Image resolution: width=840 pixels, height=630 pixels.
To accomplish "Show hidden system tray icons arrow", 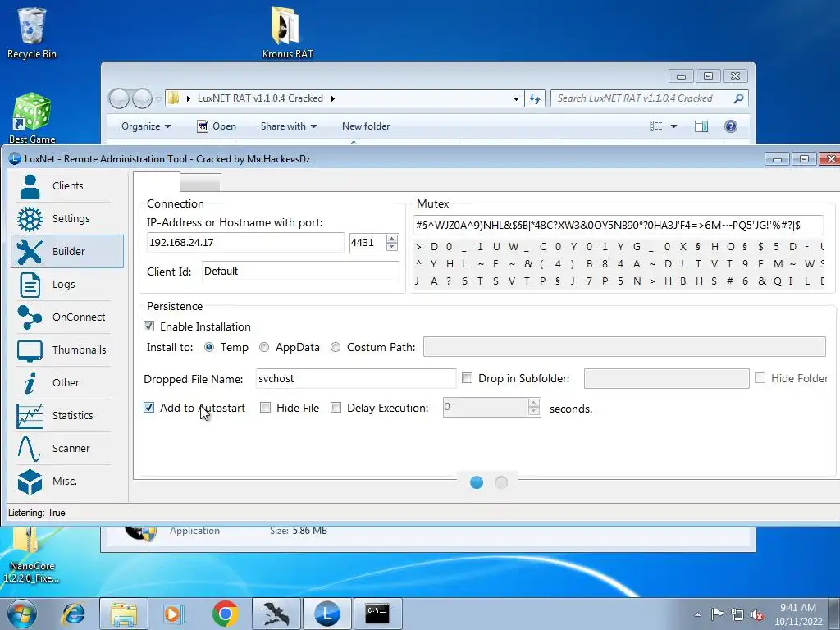I will (x=697, y=614).
